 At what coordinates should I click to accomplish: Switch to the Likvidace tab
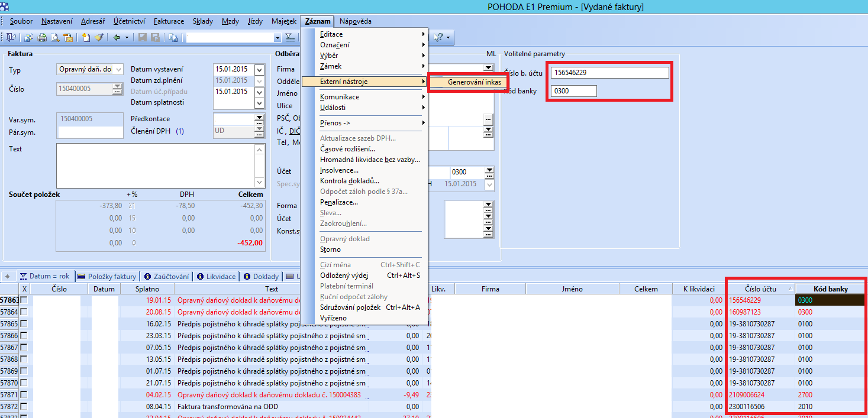click(x=217, y=276)
